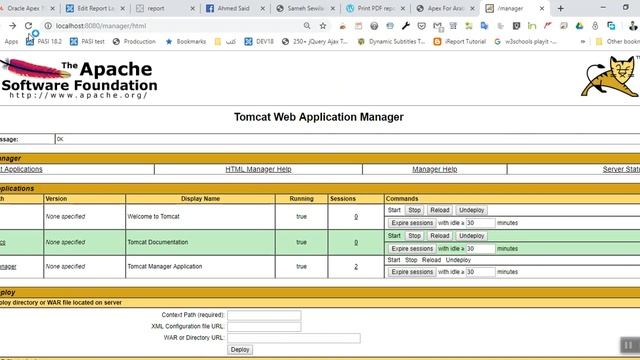Open the iReport Tutorial bookmark
640x360 pixels.
click(460, 42)
